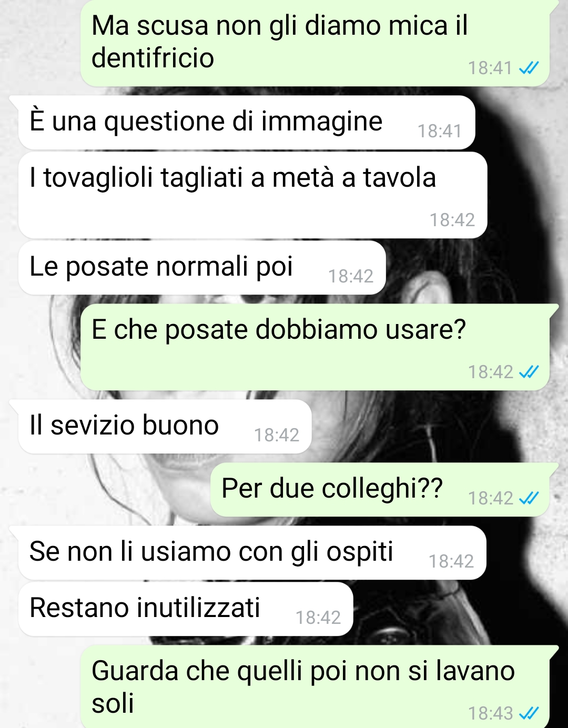Tap 18:41 timestamp on questione di immagine message

(x=440, y=131)
